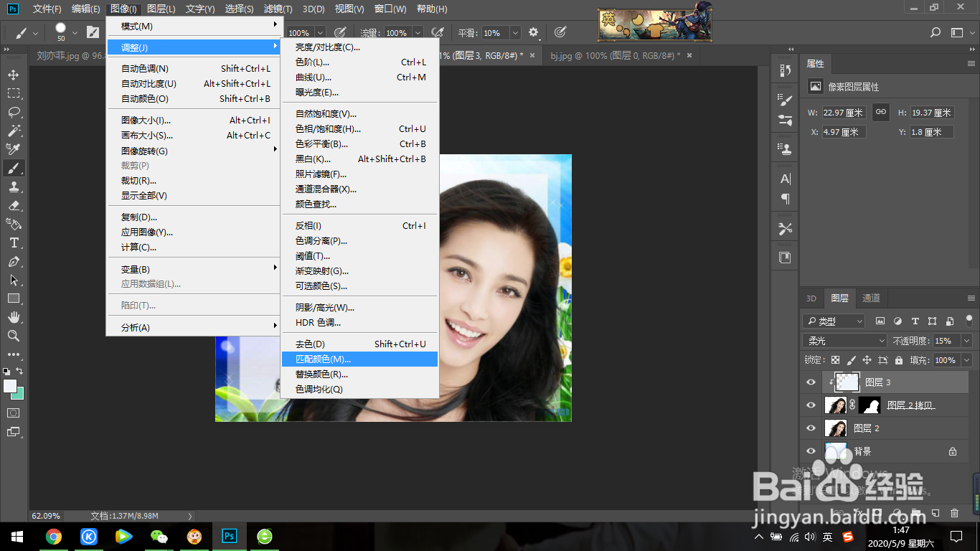The width and height of the screenshot is (980, 551).
Task: Open the Clone Source panel icon
Action: pyautogui.click(x=786, y=149)
